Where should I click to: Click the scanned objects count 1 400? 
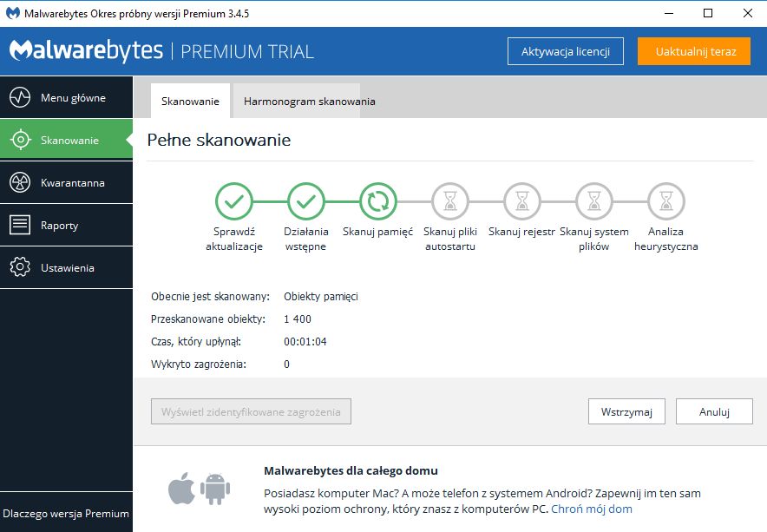click(x=298, y=319)
